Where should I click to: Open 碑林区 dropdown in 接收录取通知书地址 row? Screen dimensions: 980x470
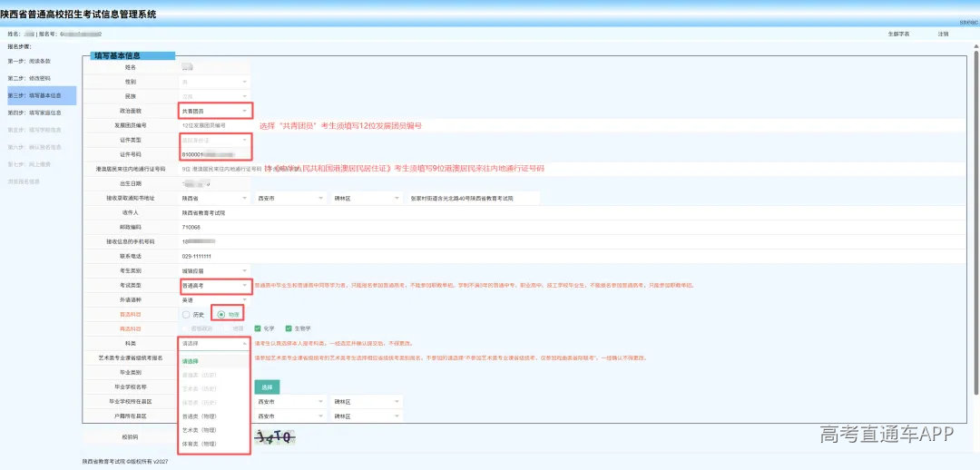tap(367, 198)
